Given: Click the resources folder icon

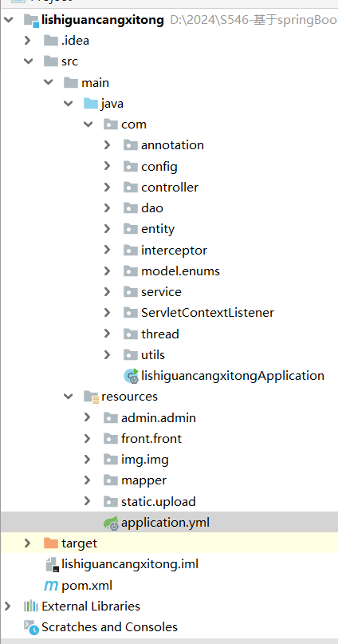Looking at the screenshot, I should pos(91,397).
